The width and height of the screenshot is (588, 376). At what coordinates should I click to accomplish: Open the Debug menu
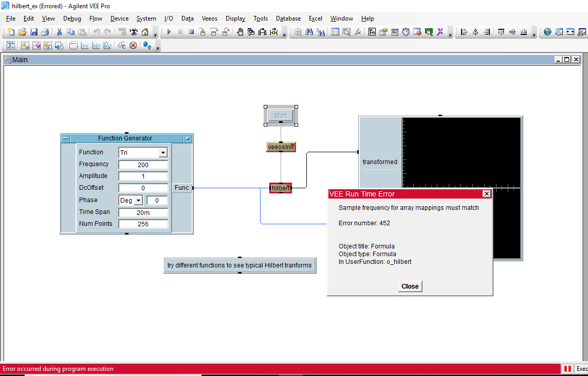(x=72, y=19)
